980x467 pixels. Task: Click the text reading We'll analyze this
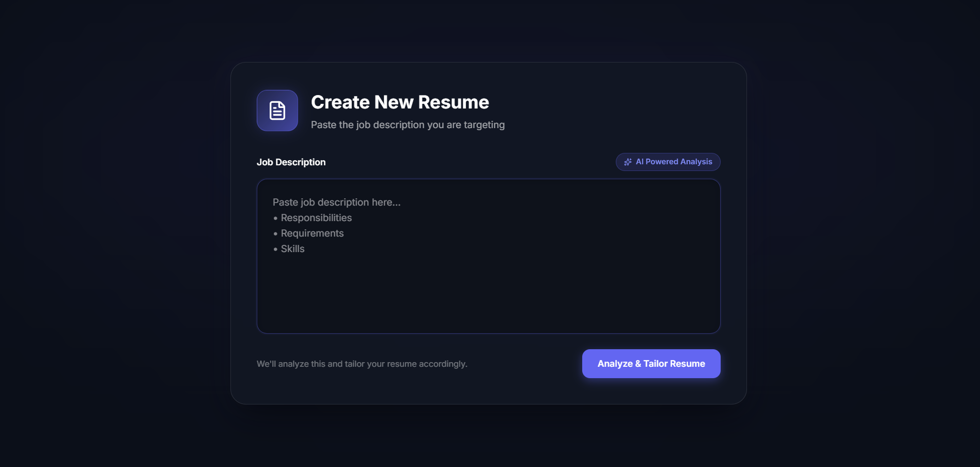pyautogui.click(x=362, y=363)
